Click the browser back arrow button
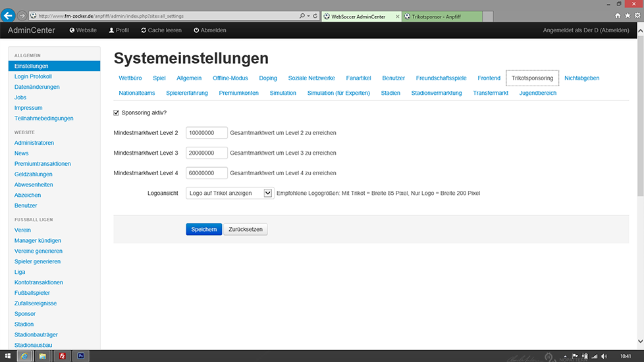Viewport: 644px width, 362px height. click(x=9, y=15)
